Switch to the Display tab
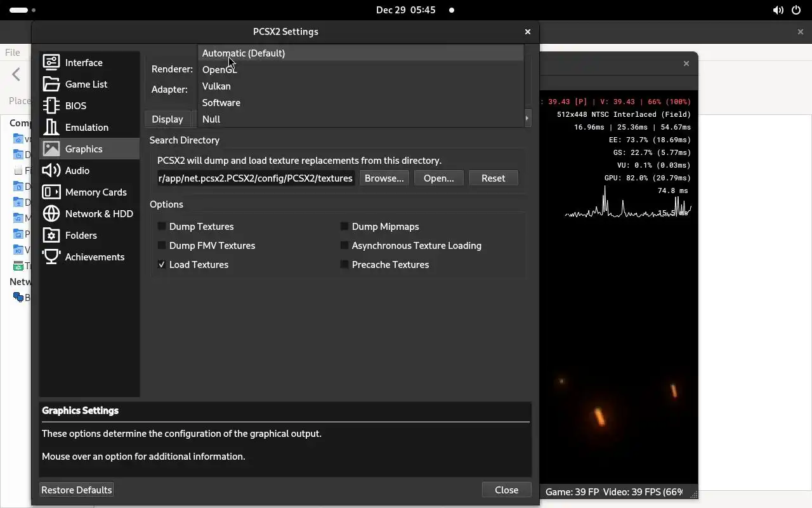The height and width of the screenshot is (508, 812). point(167,119)
